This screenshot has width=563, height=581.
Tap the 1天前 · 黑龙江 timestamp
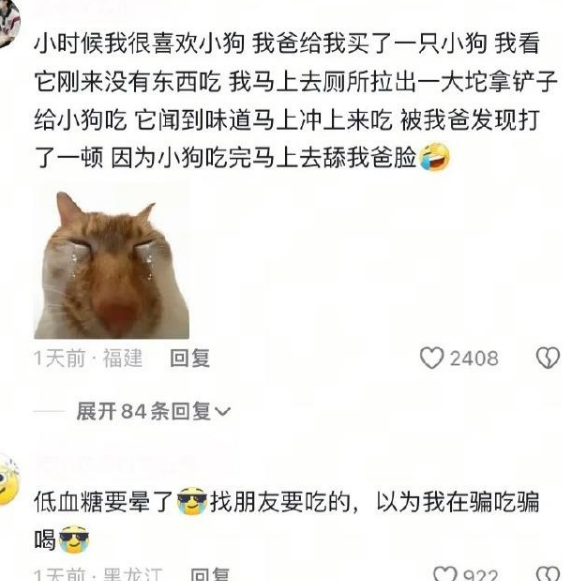pyautogui.click(x=98, y=574)
